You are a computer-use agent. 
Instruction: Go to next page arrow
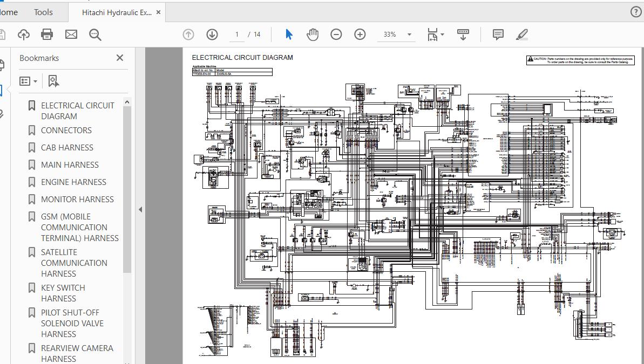[212, 35]
